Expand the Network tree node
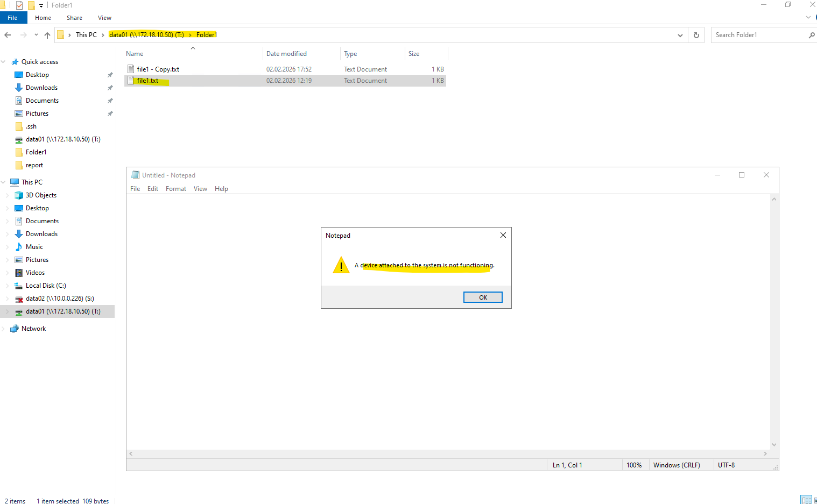The image size is (817, 504). pyautogui.click(x=3, y=329)
